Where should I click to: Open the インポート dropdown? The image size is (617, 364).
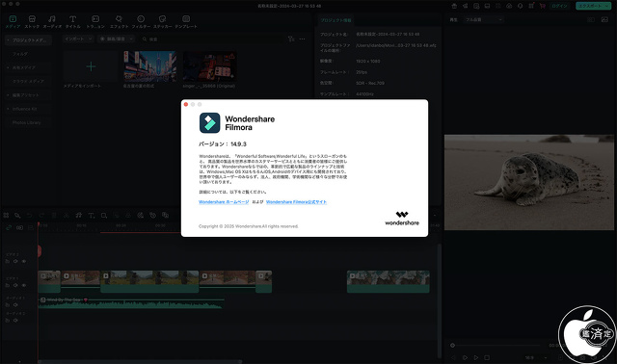point(78,39)
